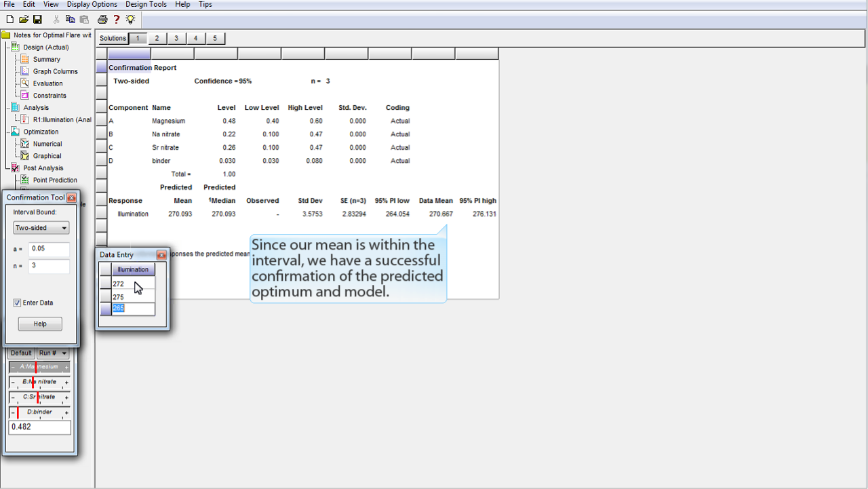Image resolution: width=868 pixels, height=489 pixels.
Task: Close the Confirmation Tool window
Action: coord(71,198)
